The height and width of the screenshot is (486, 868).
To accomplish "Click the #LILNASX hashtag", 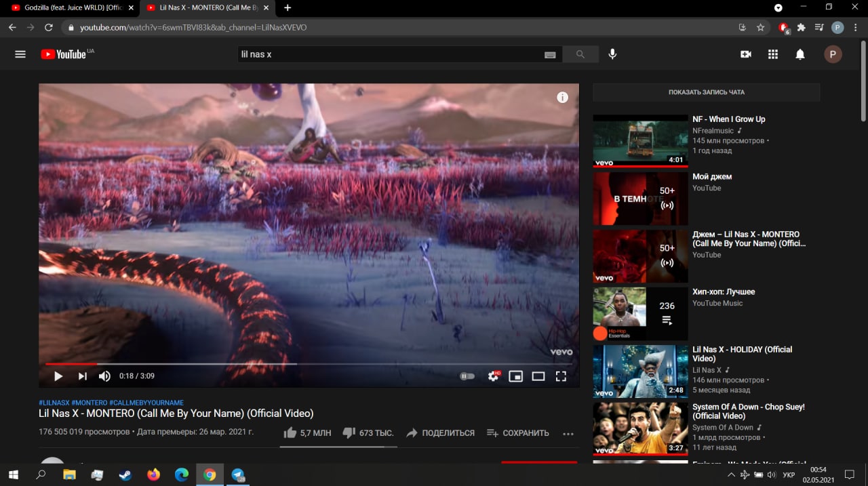I will (x=54, y=403).
